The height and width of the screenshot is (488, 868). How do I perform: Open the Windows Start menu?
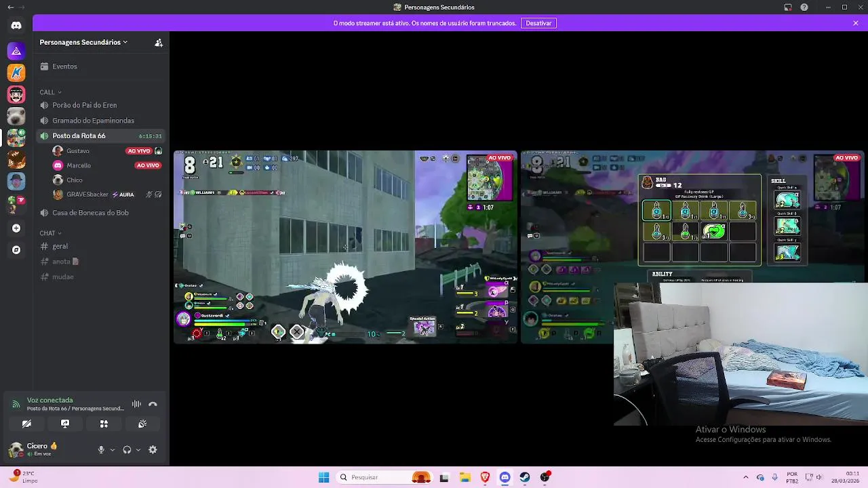tap(323, 477)
